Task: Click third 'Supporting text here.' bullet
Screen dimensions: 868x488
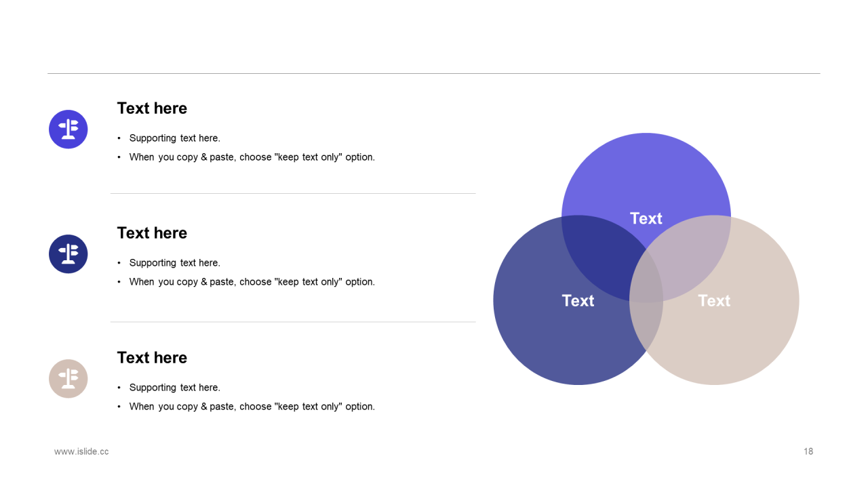Action: [x=175, y=388]
